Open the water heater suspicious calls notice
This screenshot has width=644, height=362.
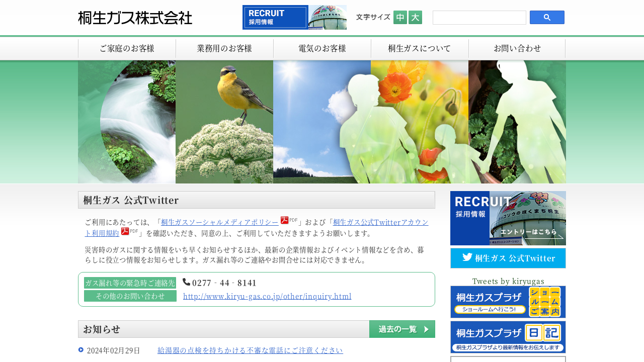(250, 350)
